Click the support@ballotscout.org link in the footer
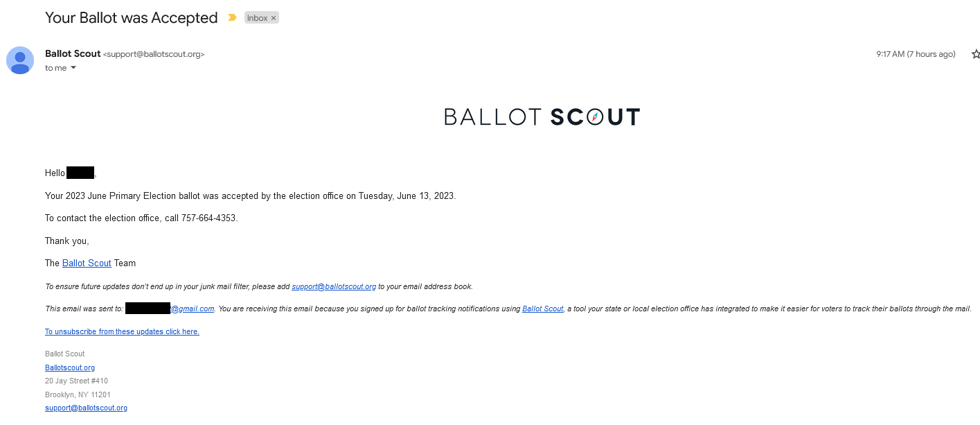The width and height of the screenshot is (980, 425). 86,408
